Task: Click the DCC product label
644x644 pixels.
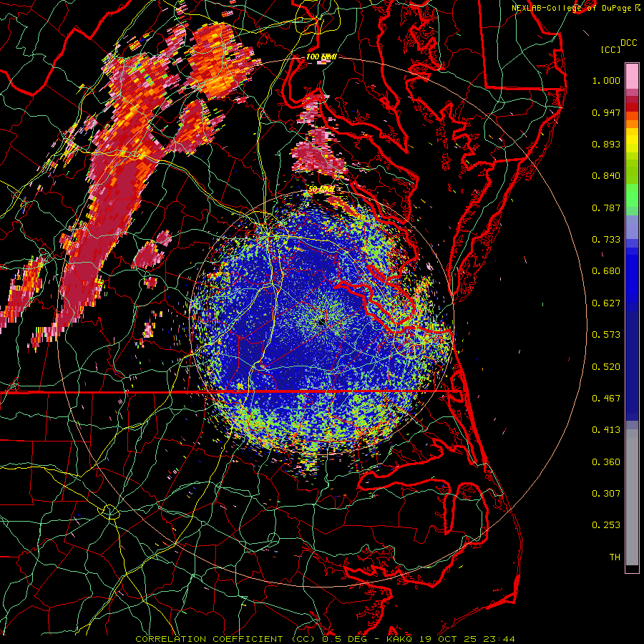Action: (x=628, y=43)
